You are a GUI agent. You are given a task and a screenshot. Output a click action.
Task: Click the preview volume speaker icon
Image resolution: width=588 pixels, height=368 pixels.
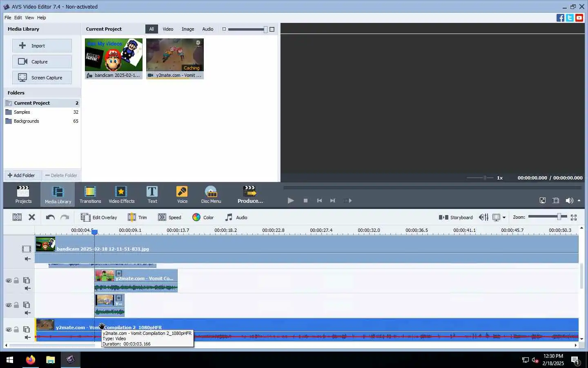coord(569,200)
